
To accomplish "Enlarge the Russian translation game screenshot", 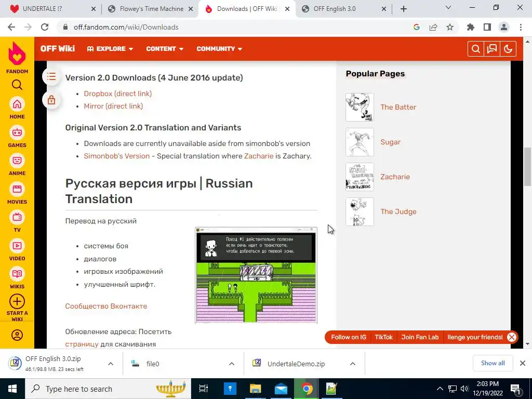I will pos(256,275).
